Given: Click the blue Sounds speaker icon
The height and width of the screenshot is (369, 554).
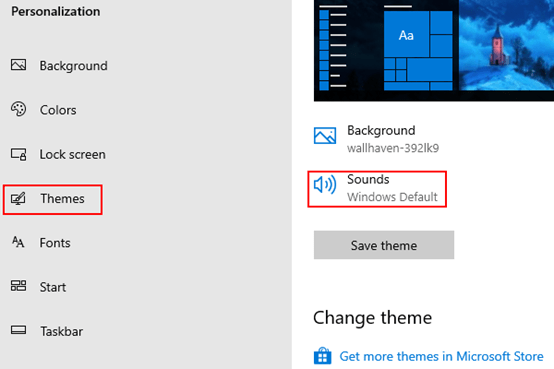Looking at the screenshot, I should point(325,184).
